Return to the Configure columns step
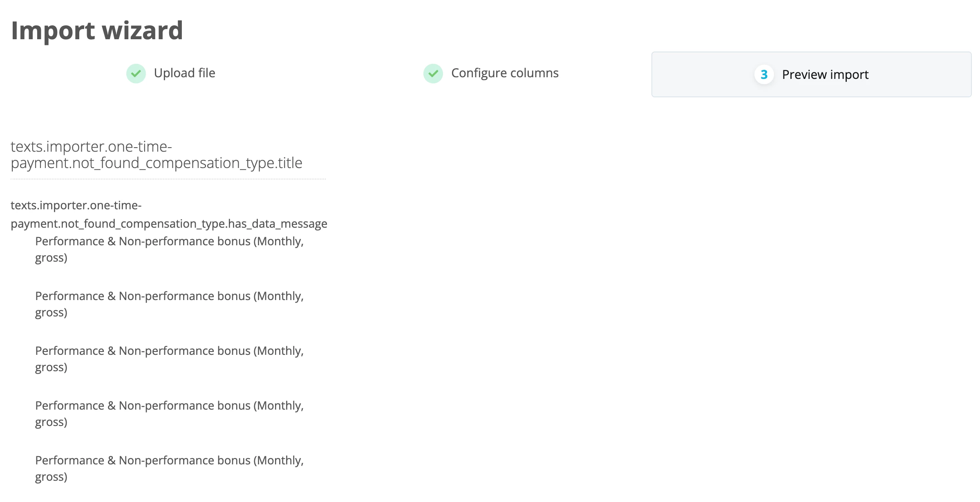The height and width of the screenshot is (502, 980). [505, 73]
